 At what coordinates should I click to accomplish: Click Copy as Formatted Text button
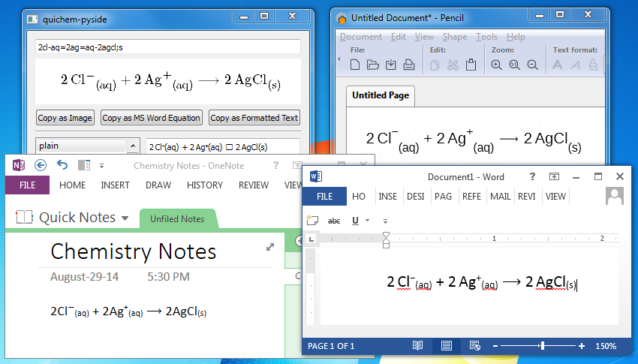pyautogui.click(x=254, y=118)
